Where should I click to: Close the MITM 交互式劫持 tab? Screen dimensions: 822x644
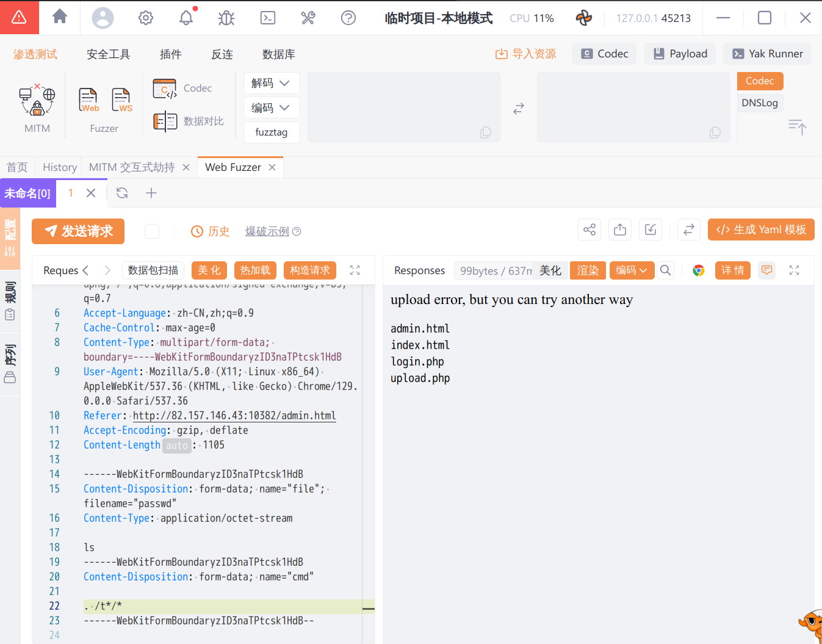pos(186,167)
